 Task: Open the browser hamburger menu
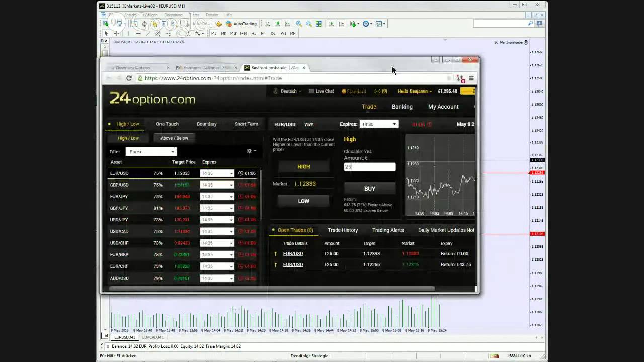click(471, 78)
